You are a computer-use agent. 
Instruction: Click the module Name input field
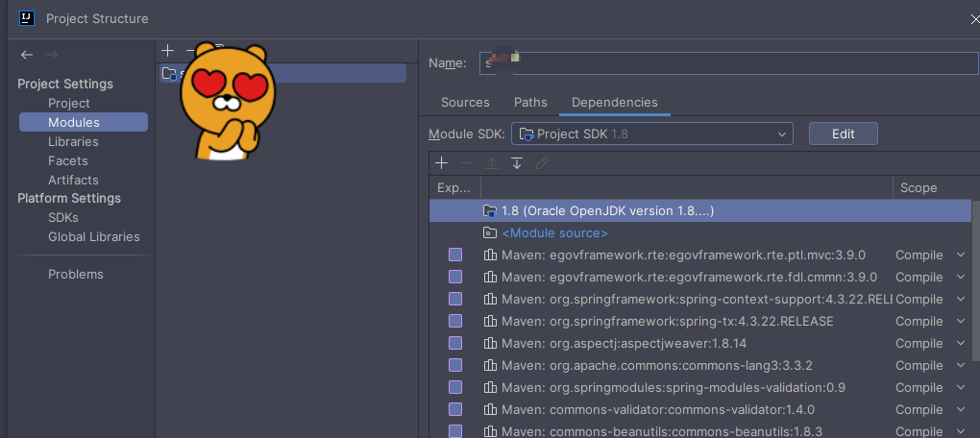tap(728, 63)
